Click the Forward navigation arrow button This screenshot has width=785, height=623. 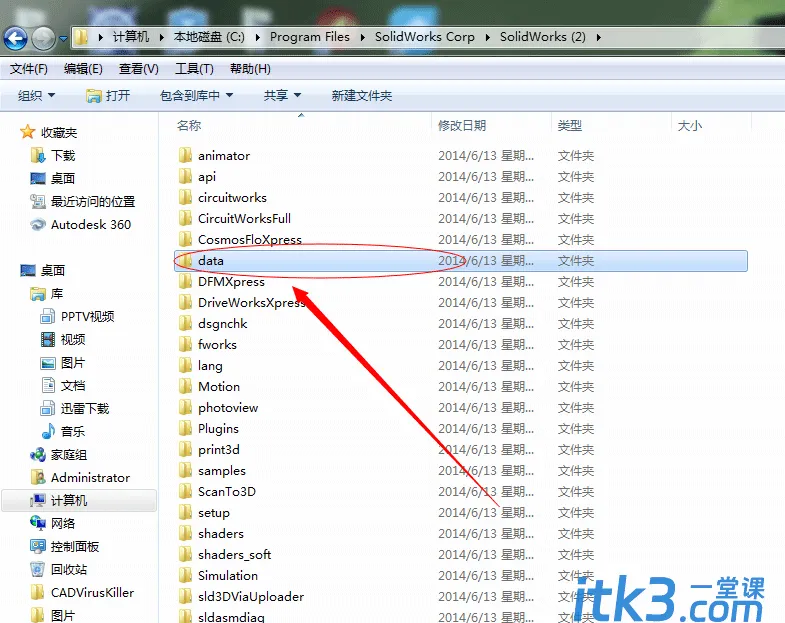point(44,38)
